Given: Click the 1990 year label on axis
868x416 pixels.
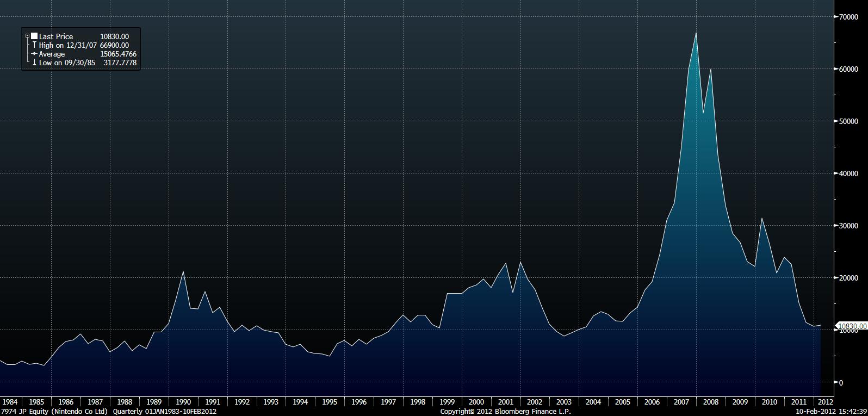Looking at the screenshot, I should [183, 402].
